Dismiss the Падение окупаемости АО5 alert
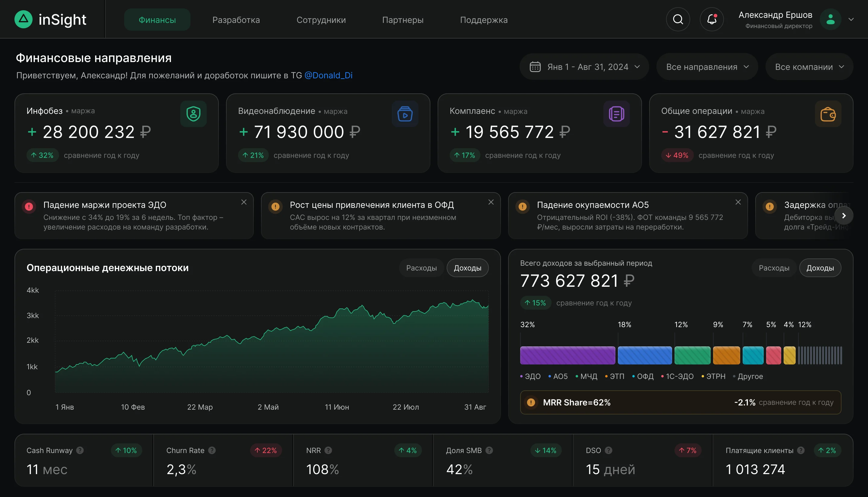 click(x=738, y=202)
